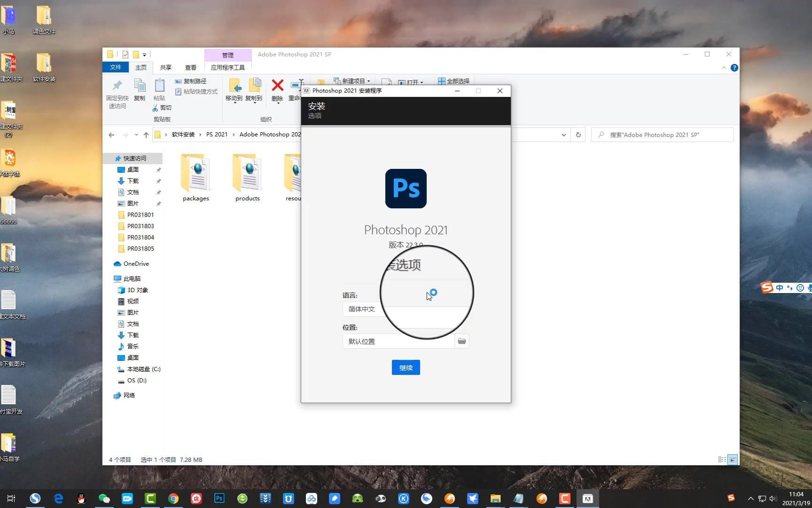812x508 pixels.
Task: Switch to details view icon in status bar
Action: pyautogui.click(x=722, y=460)
